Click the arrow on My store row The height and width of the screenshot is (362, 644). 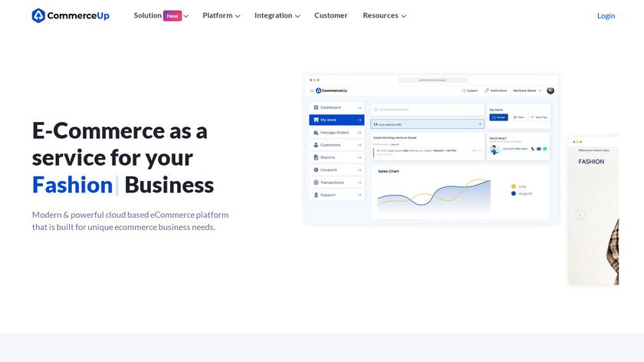pyautogui.click(x=359, y=120)
